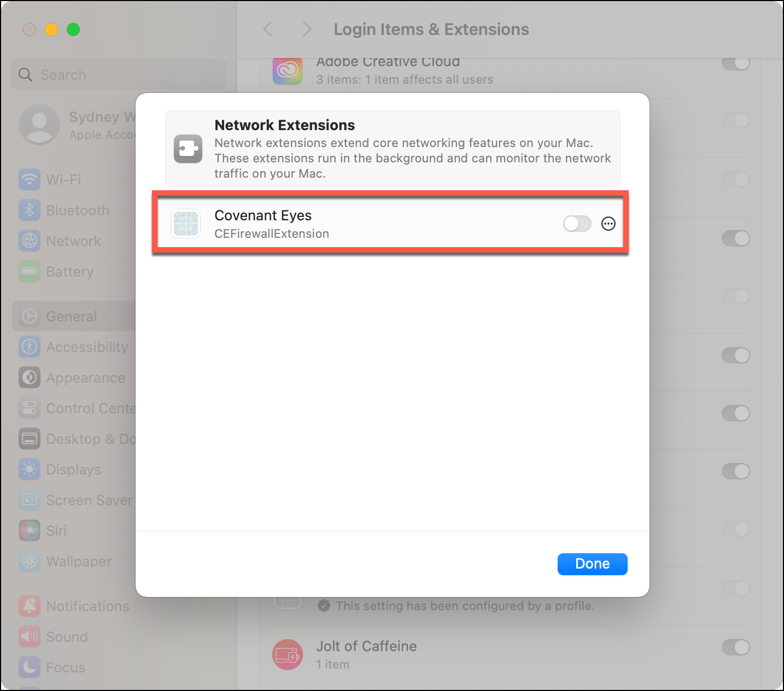Image resolution: width=784 pixels, height=691 pixels.
Task: Click the Battery sidebar icon
Action: (30, 271)
